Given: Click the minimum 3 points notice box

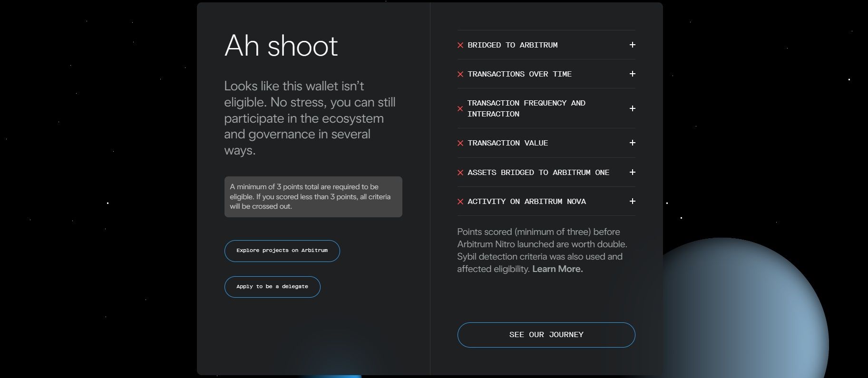Looking at the screenshot, I should pos(313,197).
